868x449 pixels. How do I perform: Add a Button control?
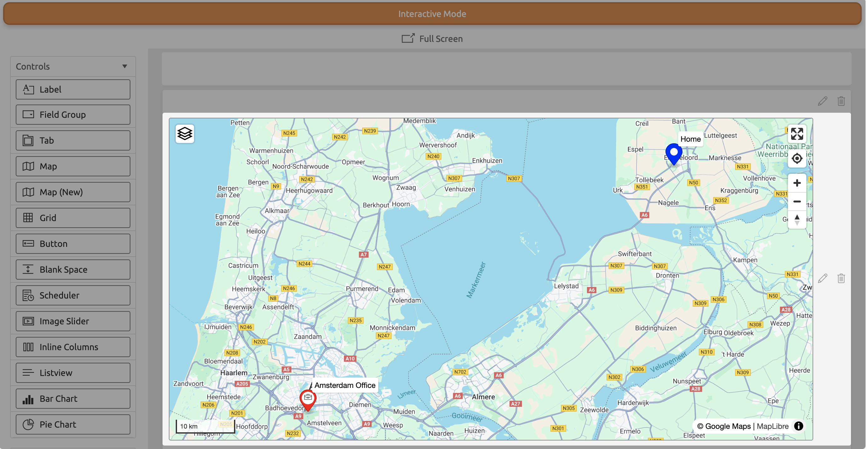(73, 244)
